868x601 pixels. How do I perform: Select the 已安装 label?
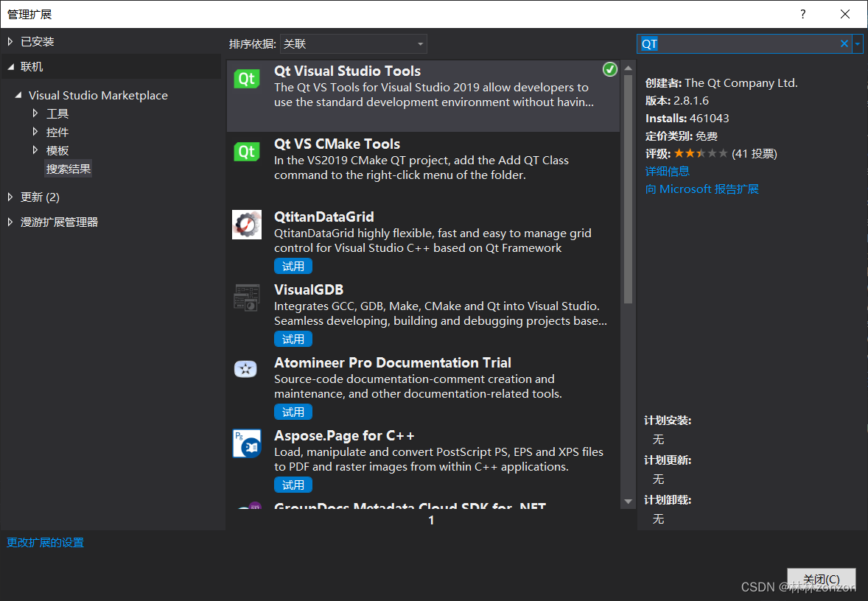point(37,41)
